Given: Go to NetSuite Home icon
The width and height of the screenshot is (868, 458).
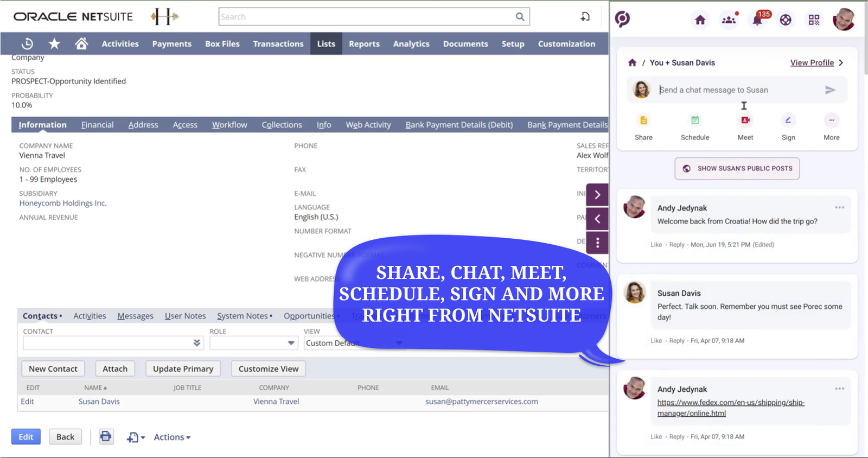Looking at the screenshot, I should (x=81, y=43).
